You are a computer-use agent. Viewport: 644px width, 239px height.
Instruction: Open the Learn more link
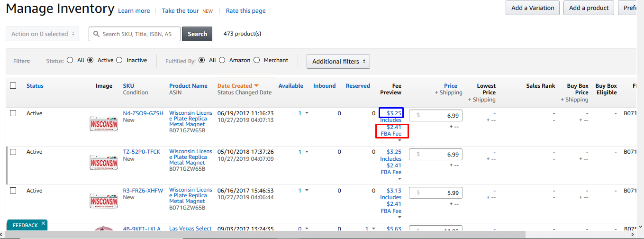tap(134, 11)
